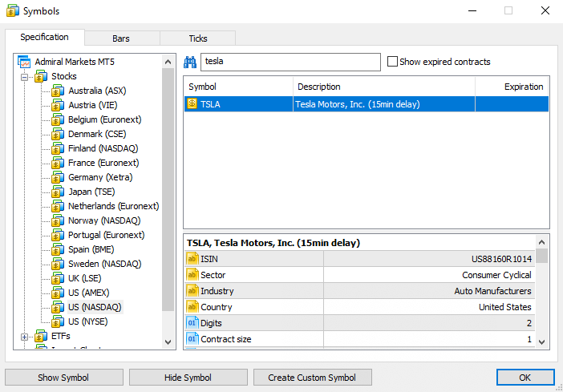This screenshot has height=392, width=563.
Task: Click the binoculars search icon
Action: point(191,62)
